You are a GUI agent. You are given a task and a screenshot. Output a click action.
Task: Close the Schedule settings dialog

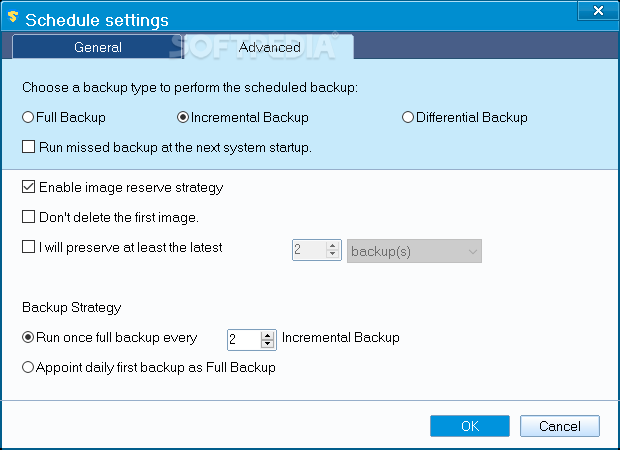tap(598, 12)
